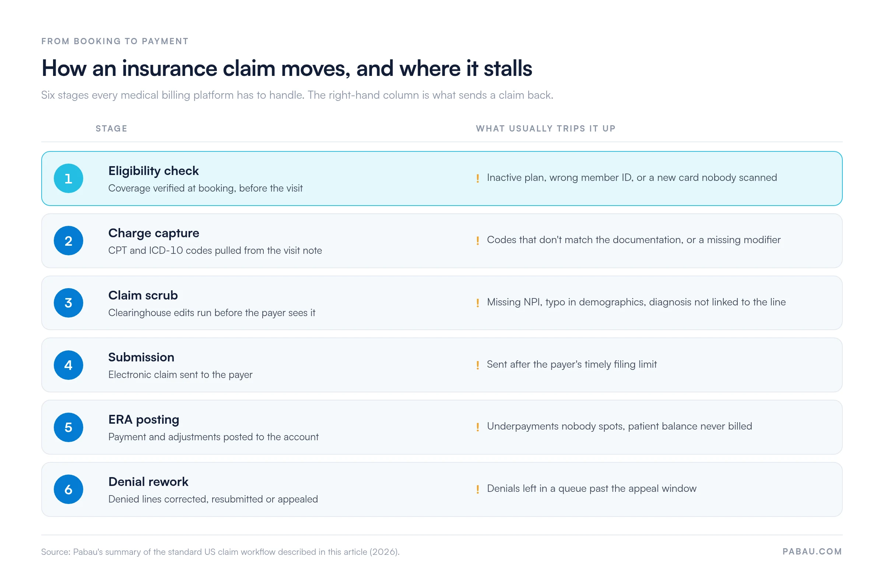Image resolution: width=884 pixels, height=588 pixels.
Task: Click 'Denied lines corrected, resubmitted or appealed'
Action: [213, 500]
